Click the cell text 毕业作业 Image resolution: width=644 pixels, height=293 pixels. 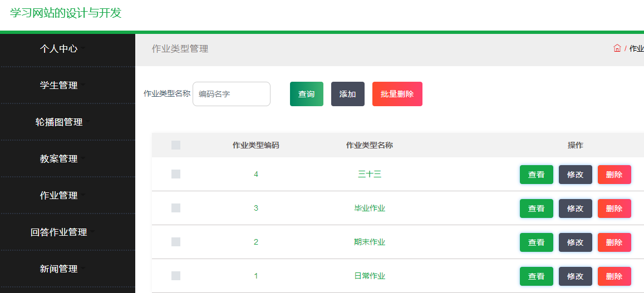pyautogui.click(x=370, y=208)
